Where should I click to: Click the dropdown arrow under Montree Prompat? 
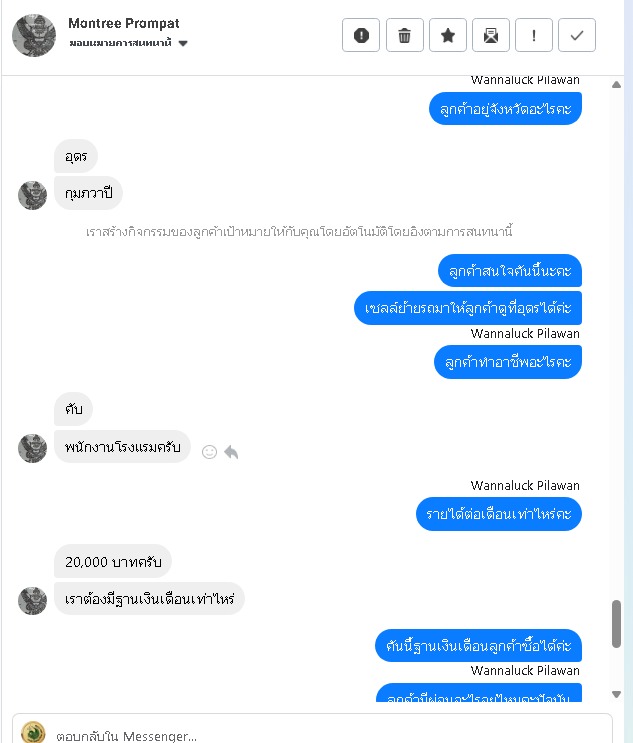(183, 44)
